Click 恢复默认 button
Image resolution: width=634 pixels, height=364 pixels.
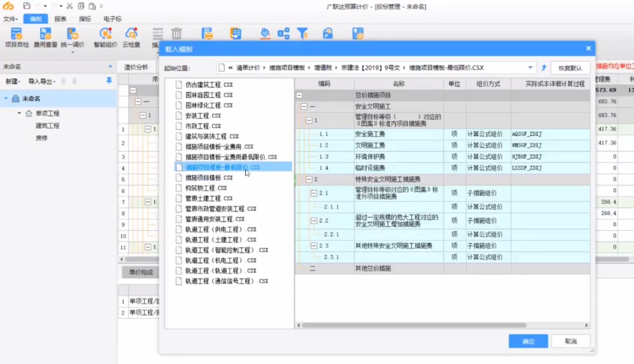[x=570, y=68]
